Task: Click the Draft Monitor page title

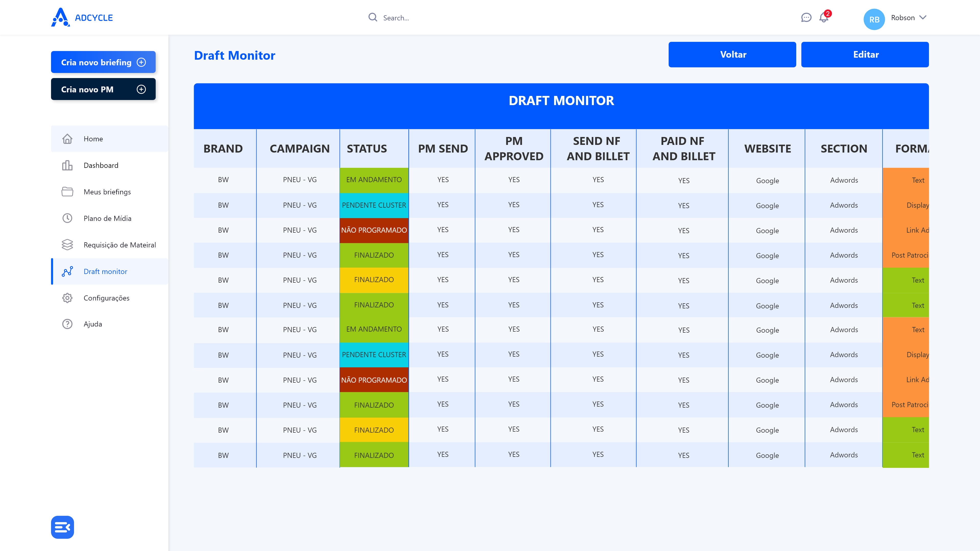Action: coord(235,56)
